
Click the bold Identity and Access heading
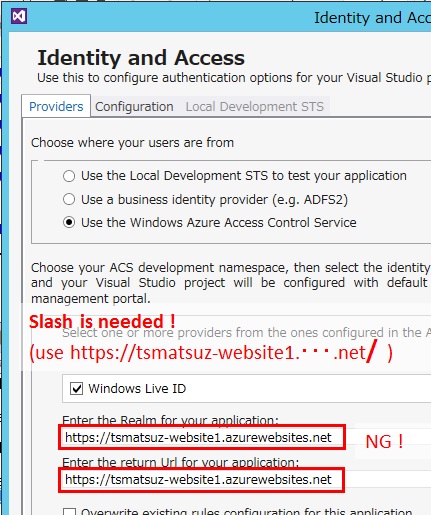point(141,58)
